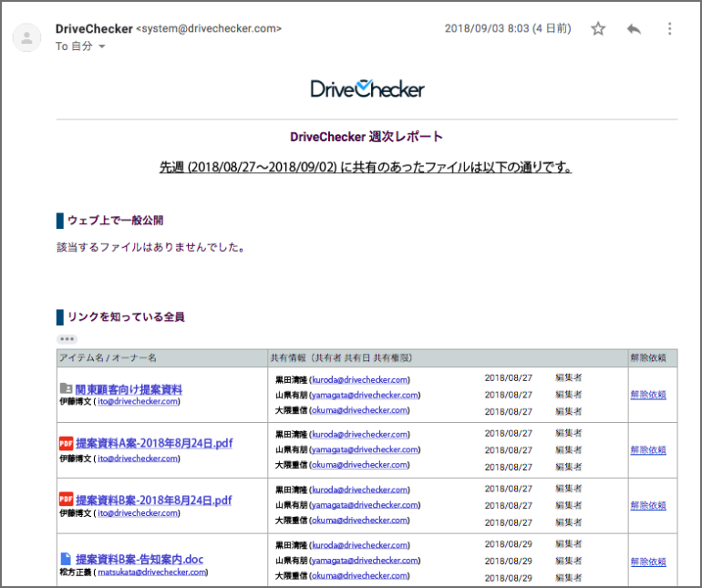The height and width of the screenshot is (588, 702).
Task: Click the DriveChecker logo
Action: click(367, 88)
